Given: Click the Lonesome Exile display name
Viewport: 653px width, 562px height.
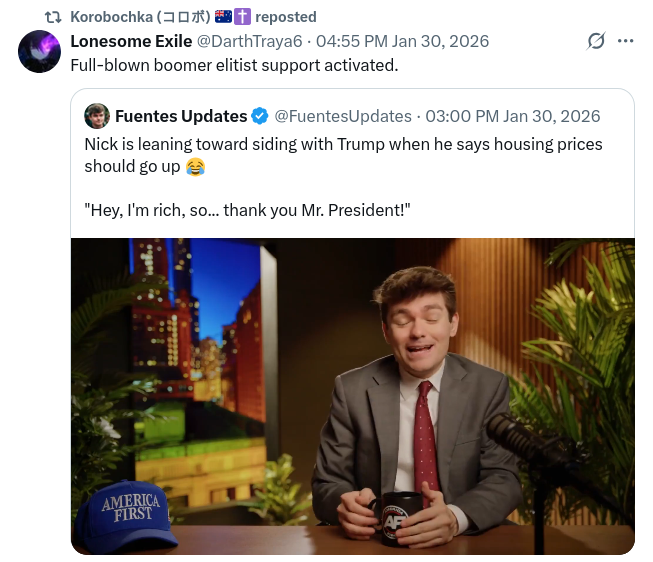Looking at the screenshot, I should click(131, 41).
